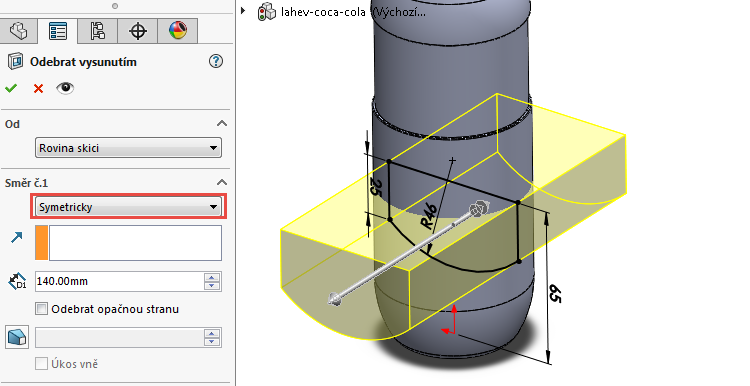Click the draft on/off icon

pyautogui.click(x=17, y=337)
